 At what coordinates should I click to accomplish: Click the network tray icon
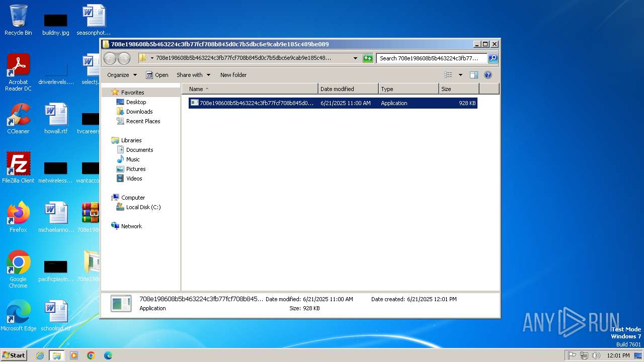(584, 355)
